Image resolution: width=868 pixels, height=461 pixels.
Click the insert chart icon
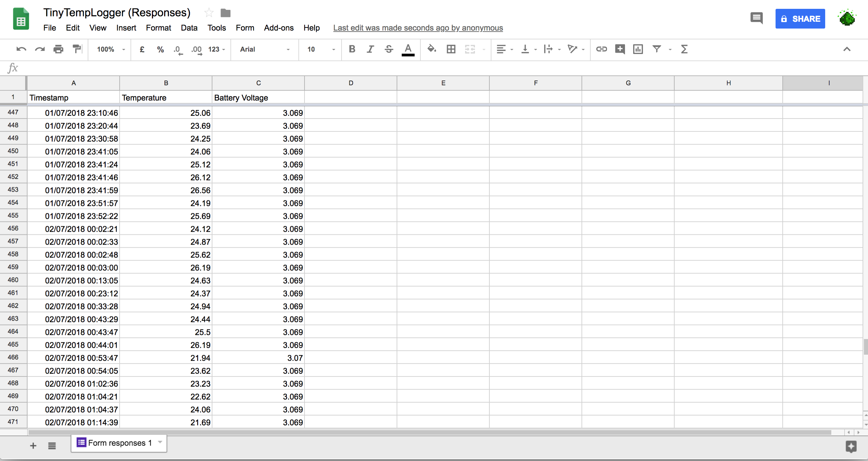click(x=638, y=49)
